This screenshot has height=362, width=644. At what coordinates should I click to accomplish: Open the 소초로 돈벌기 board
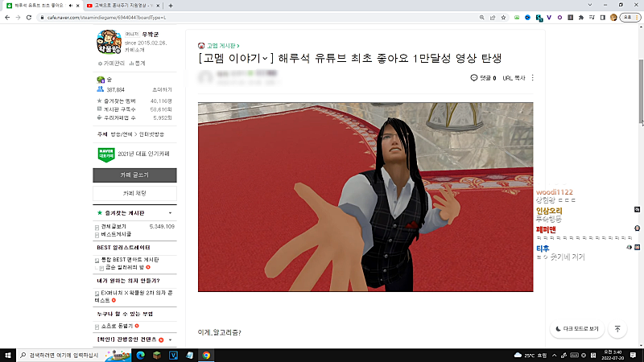click(x=117, y=326)
